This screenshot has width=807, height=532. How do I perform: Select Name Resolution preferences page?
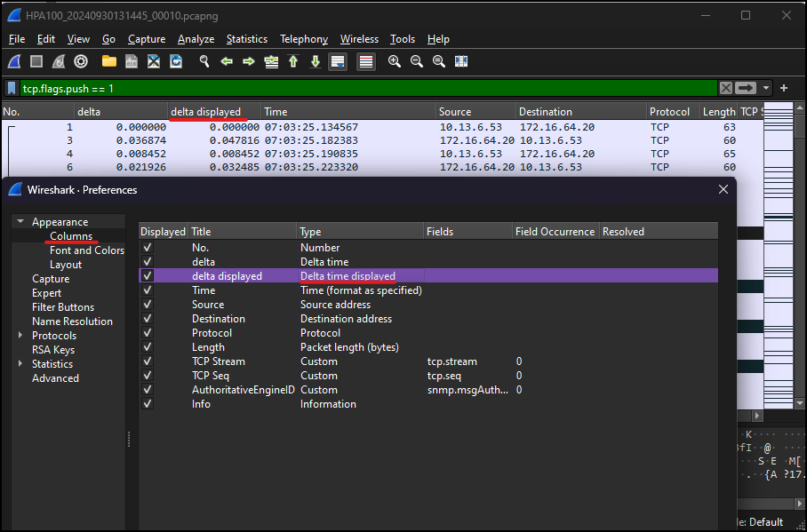tap(72, 321)
